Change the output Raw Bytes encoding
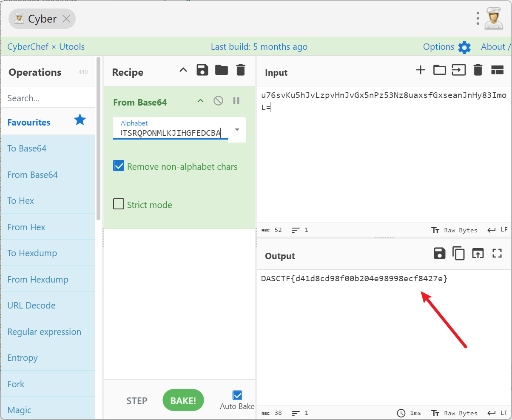Screen dimensions: 512x420 [454, 413]
